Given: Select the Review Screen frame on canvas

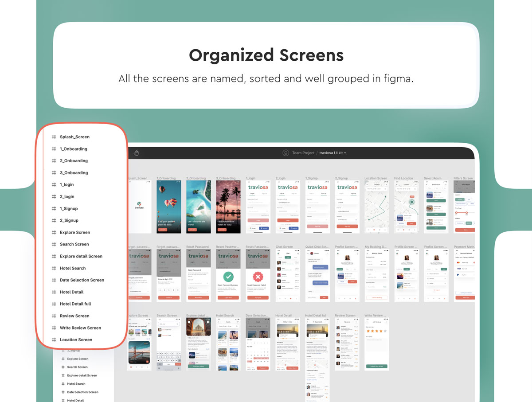Looking at the screenshot, I should pyautogui.click(x=347, y=344).
